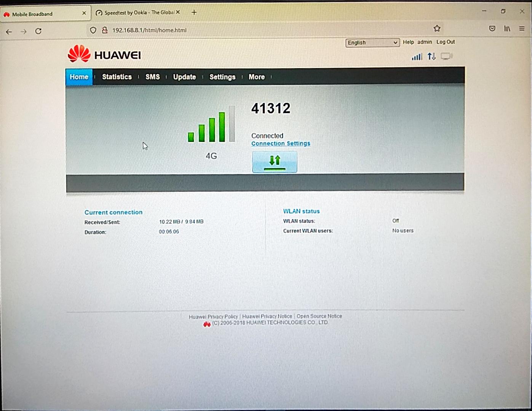
Task: Click the header WLAN device status icon
Action: pyautogui.click(x=446, y=56)
